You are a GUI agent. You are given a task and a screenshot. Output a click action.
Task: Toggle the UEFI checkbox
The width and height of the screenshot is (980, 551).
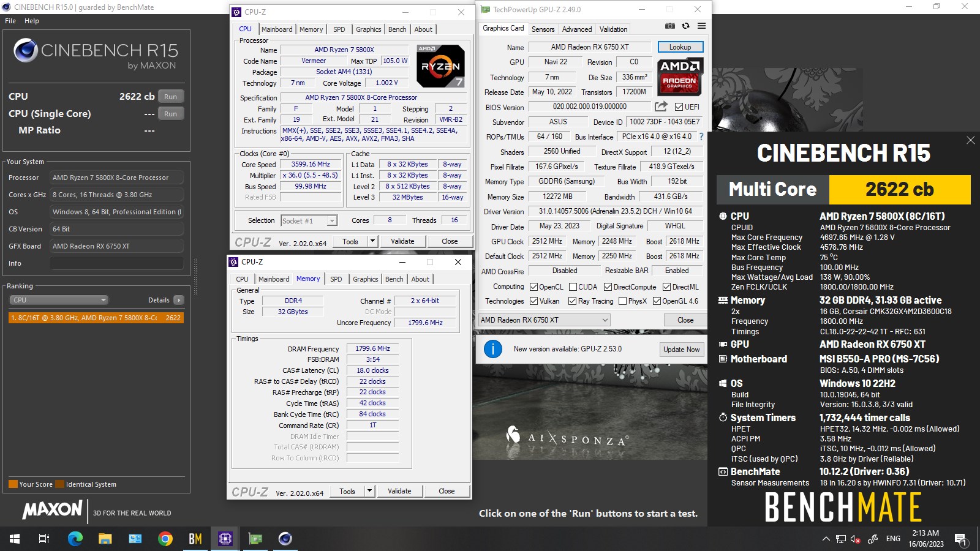679,107
